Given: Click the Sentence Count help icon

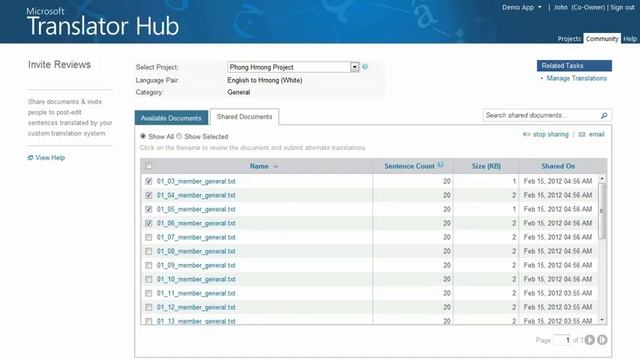Looking at the screenshot, I should point(440,165).
